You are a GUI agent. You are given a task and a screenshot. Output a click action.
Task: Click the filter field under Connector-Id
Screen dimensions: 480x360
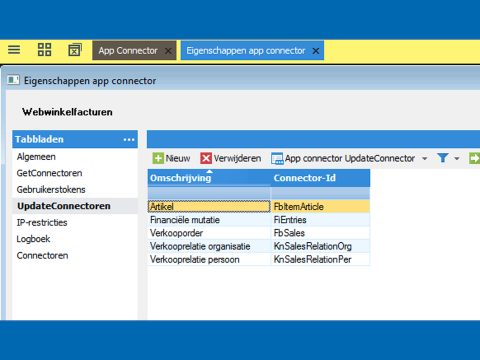(320, 193)
